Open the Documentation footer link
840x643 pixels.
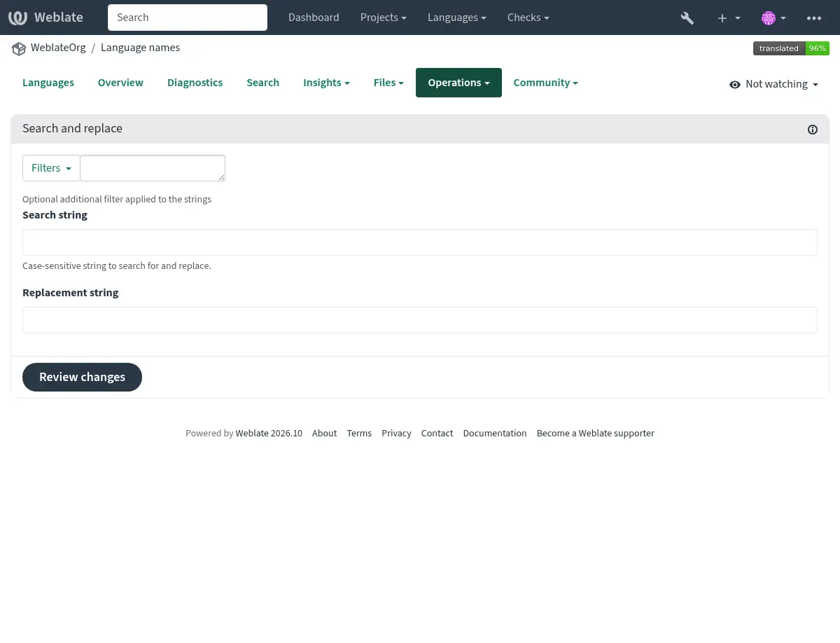coord(495,434)
